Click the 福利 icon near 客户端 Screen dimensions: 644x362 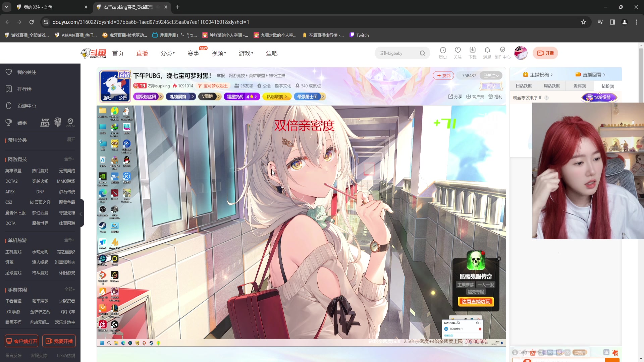point(495,97)
